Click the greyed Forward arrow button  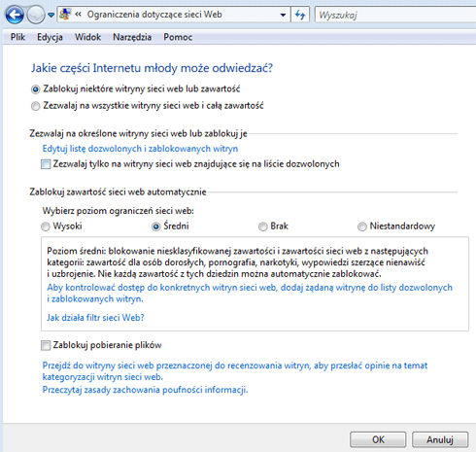click(x=35, y=15)
